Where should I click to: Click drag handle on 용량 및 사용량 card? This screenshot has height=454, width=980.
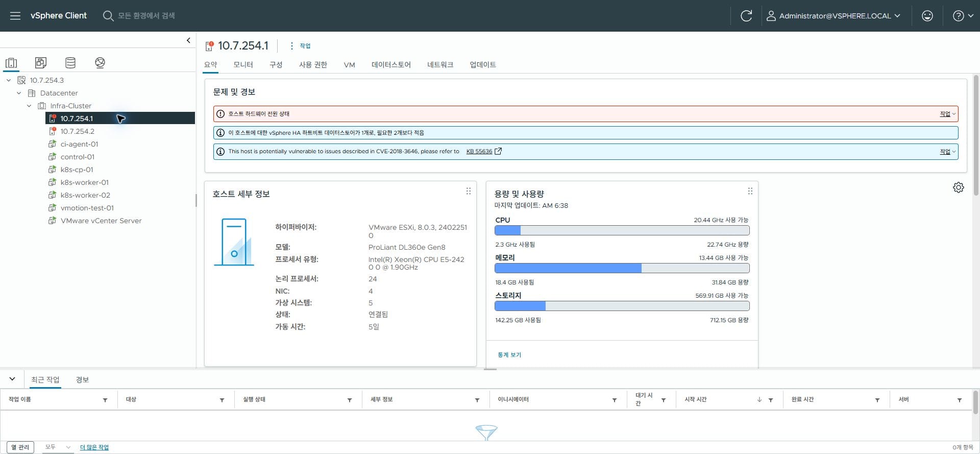(x=750, y=191)
